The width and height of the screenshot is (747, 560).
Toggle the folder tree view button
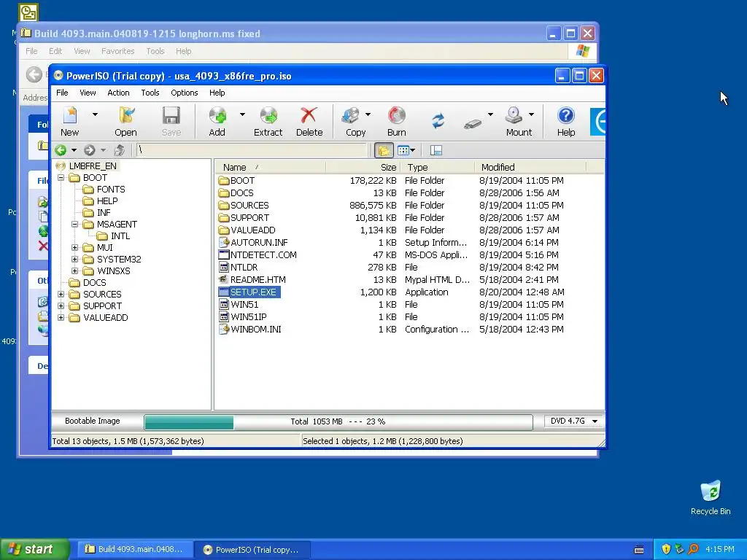pyautogui.click(x=384, y=150)
